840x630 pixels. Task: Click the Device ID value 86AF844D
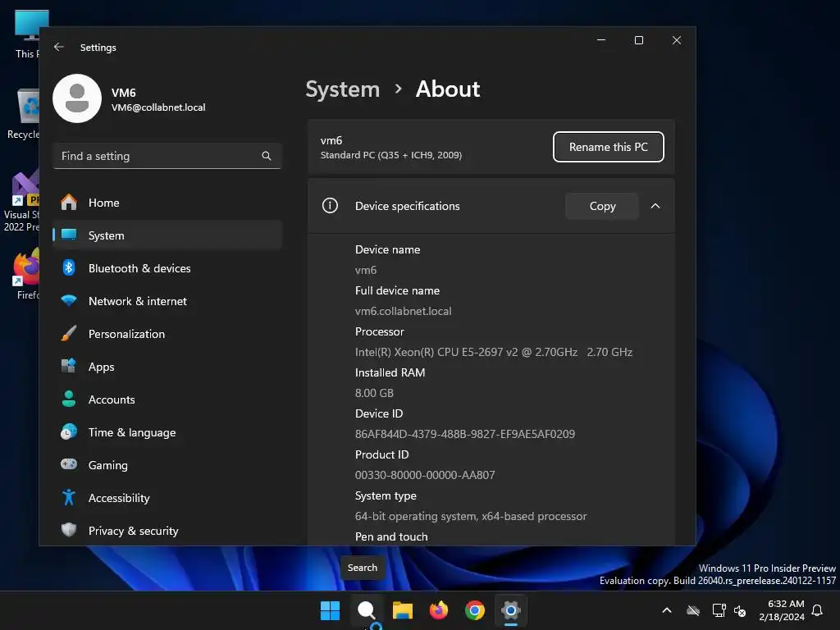point(465,434)
